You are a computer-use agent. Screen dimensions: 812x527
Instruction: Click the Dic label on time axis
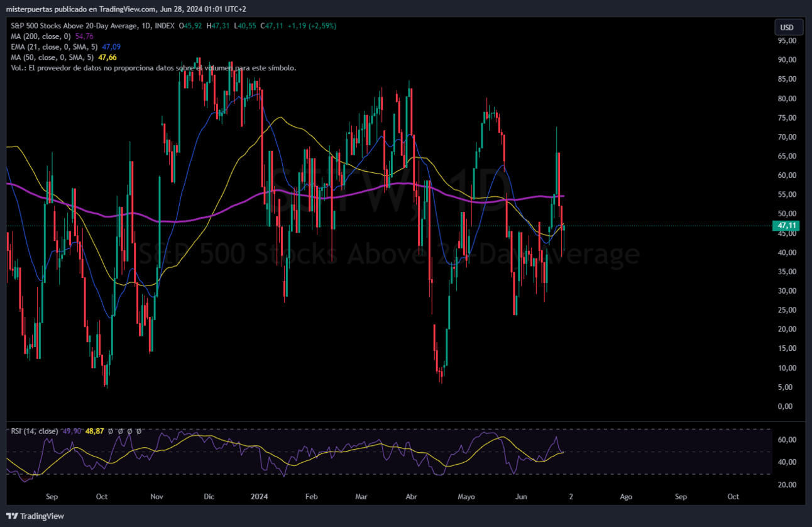pyautogui.click(x=209, y=497)
